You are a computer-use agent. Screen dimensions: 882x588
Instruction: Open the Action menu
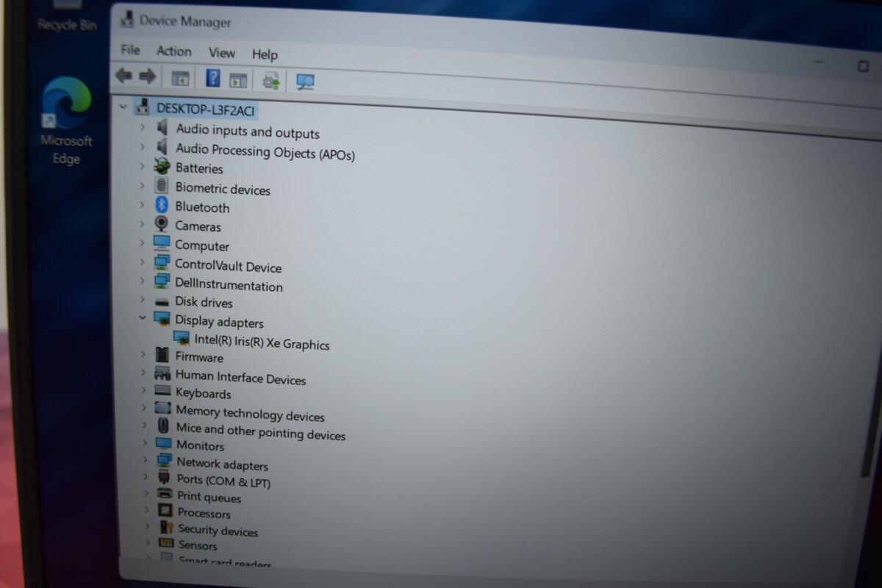tap(173, 51)
